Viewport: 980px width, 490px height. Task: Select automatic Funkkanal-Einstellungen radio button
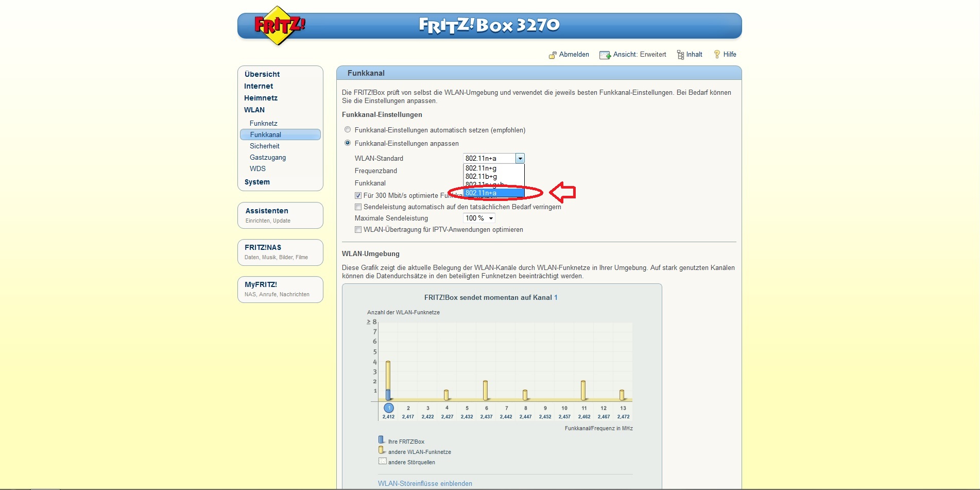click(348, 130)
